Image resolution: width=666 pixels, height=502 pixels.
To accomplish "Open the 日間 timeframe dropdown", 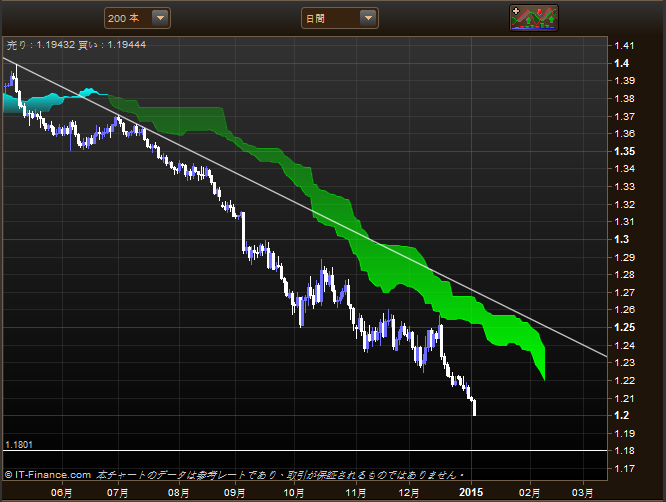I will pyautogui.click(x=340, y=18).
